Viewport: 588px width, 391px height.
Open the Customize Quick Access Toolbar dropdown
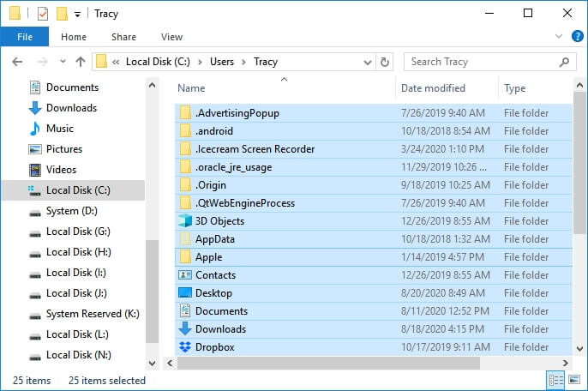point(77,15)
